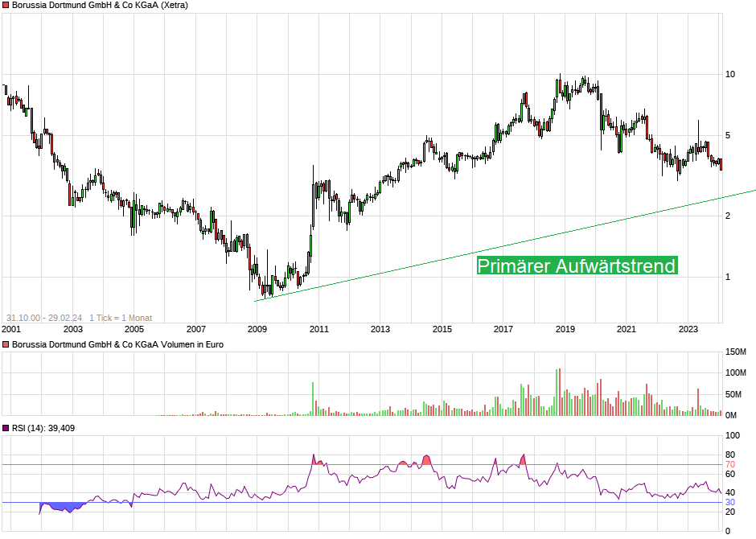Click the price axis value 10
Image resolution: width=756 pixels, height=539 pixels.
point(730,74)
